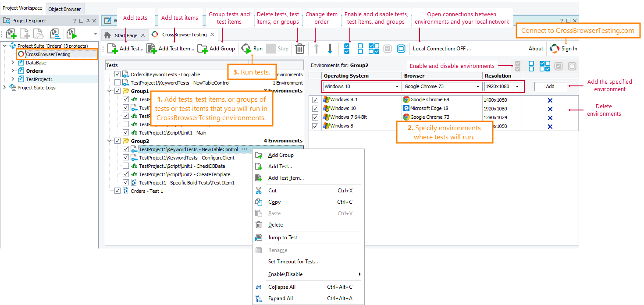This screenshot has width=644, height=305.
Task: Move item down with the blue arrow
Action: [x=330, y=49]
